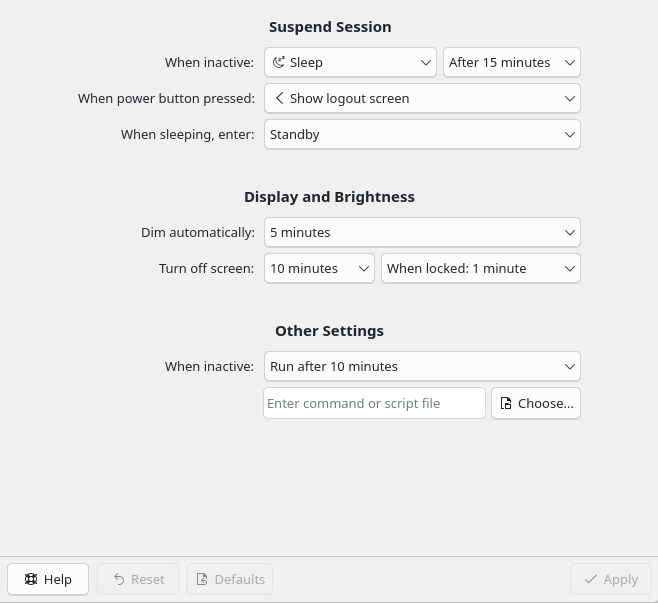Open the Standby sleep mode dropdown

pyautogui.click(x=422, y=134)
